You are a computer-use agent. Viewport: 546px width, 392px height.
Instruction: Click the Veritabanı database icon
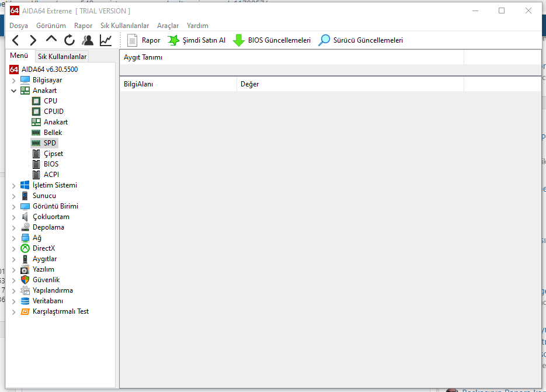25,301
